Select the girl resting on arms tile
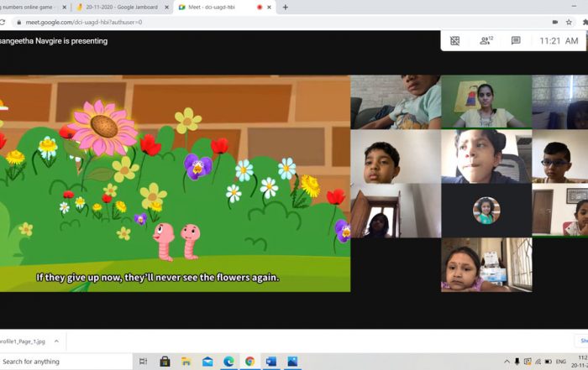This screenshot has width=588, height=370. coord(486,265)
